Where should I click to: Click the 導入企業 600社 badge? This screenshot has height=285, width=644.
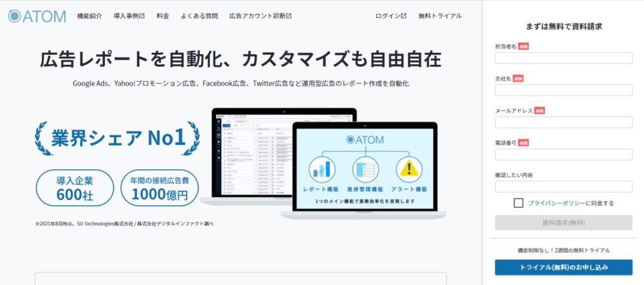75,187
